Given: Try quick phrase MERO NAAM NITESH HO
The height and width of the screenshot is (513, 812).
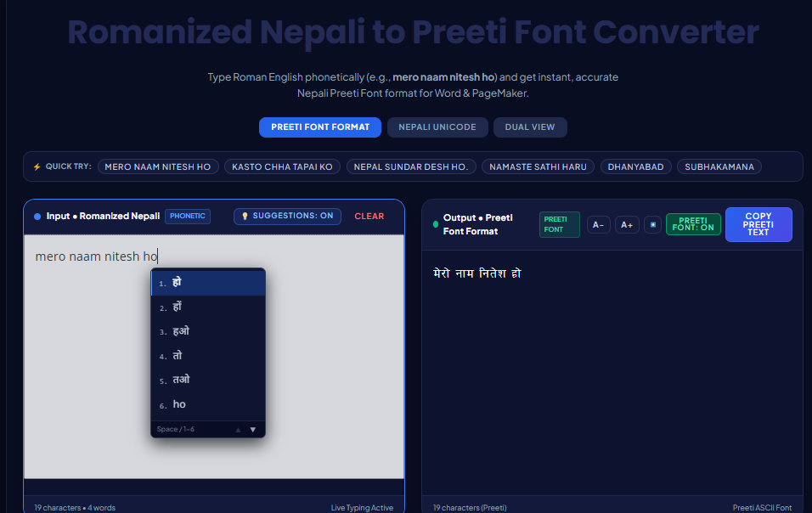Looking at the screenshot, I should [x=158, y=166].
